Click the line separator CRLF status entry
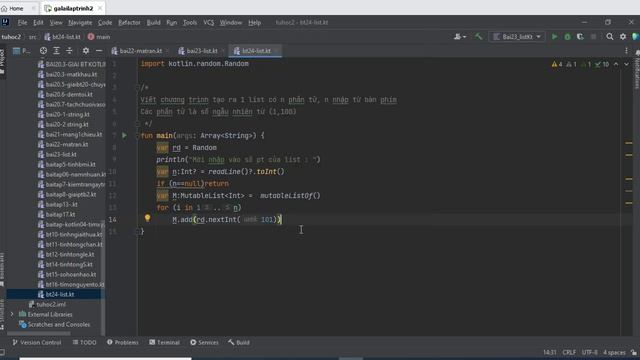This screenshot has width=640, height=360. [569, 352]
